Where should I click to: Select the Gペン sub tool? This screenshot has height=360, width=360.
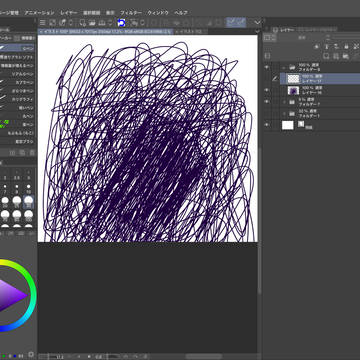(x=17, y=48)
